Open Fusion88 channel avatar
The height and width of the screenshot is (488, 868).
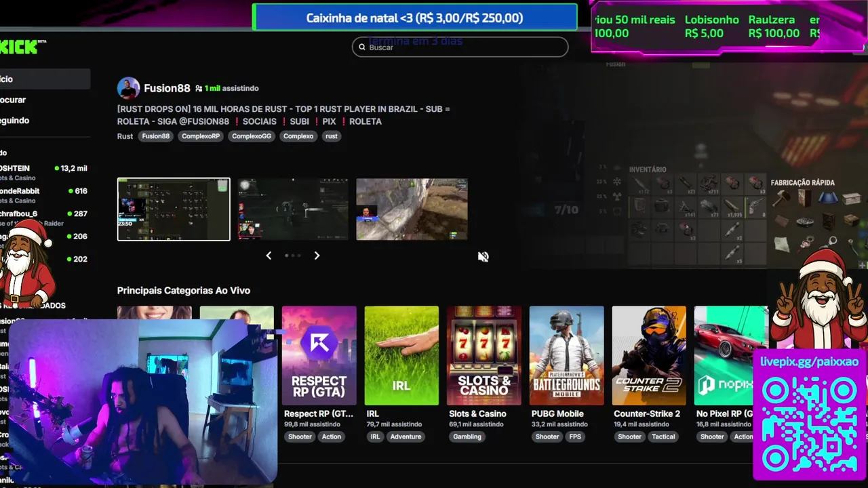(128, 88)
